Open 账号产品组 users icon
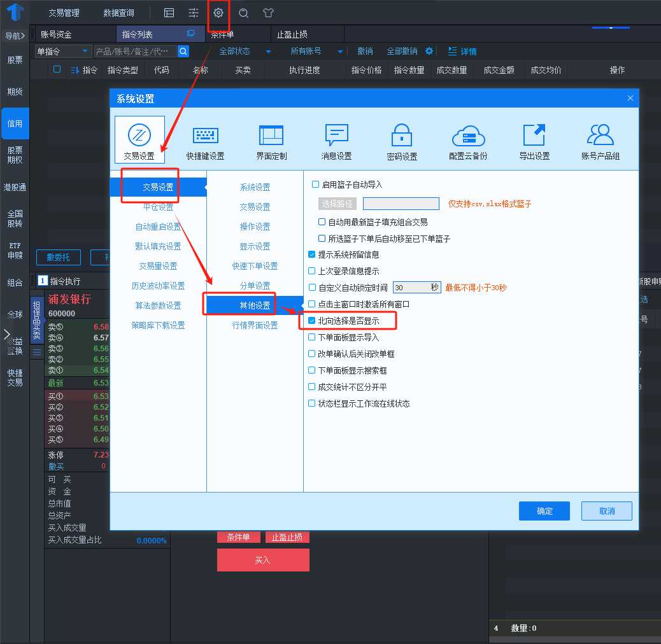Screen dimensions: 661x644 point(601,143)
